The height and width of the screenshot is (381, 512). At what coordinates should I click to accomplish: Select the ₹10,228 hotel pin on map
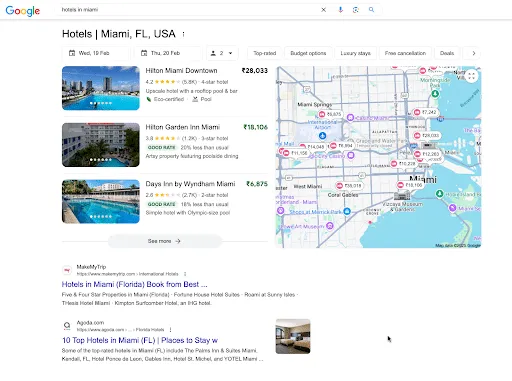403,164
